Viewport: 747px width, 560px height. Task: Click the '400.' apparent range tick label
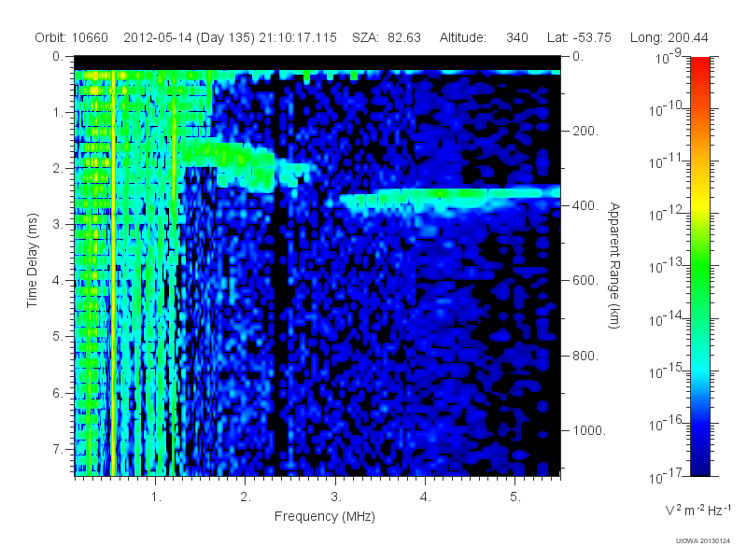point(585,205)
